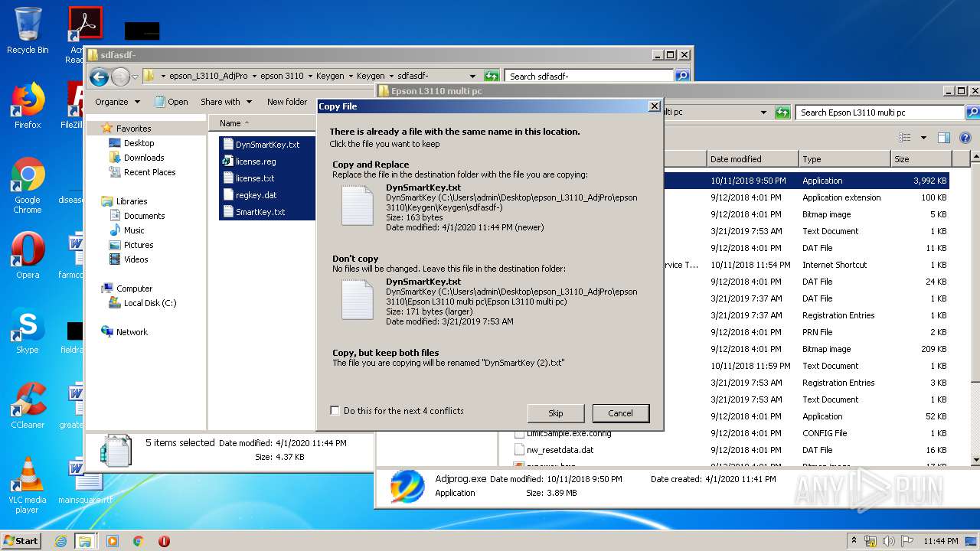This screenshot has height=551, width=980.
Task: Open Music library in navigation pane
Action: [x=134, y=230]
